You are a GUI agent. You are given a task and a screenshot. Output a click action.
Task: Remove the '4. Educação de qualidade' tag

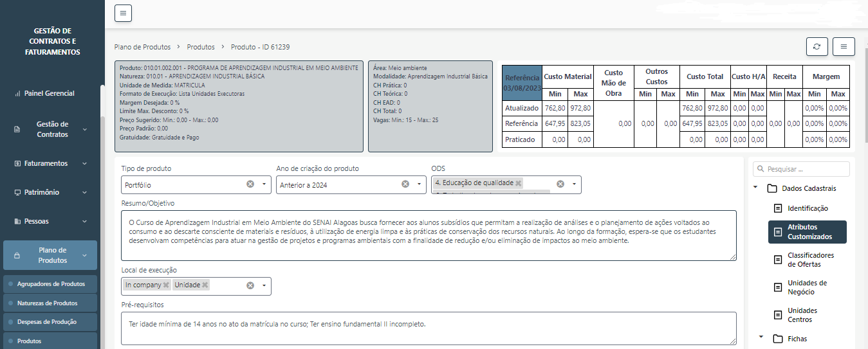pyautogui.click(x=519, y=183)
